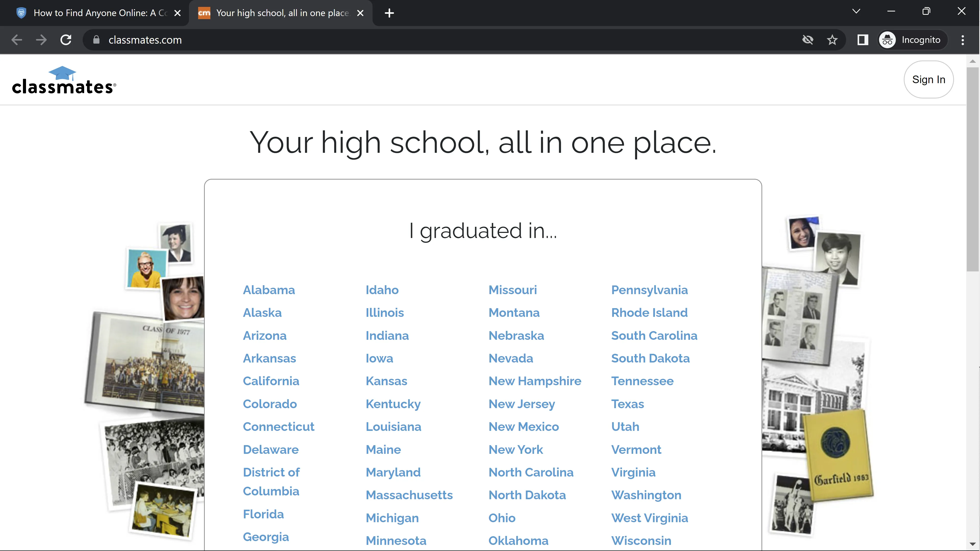This screenshot has width=980, height=551.
Task: Open the side panel icon
Action: click(862, 40)
